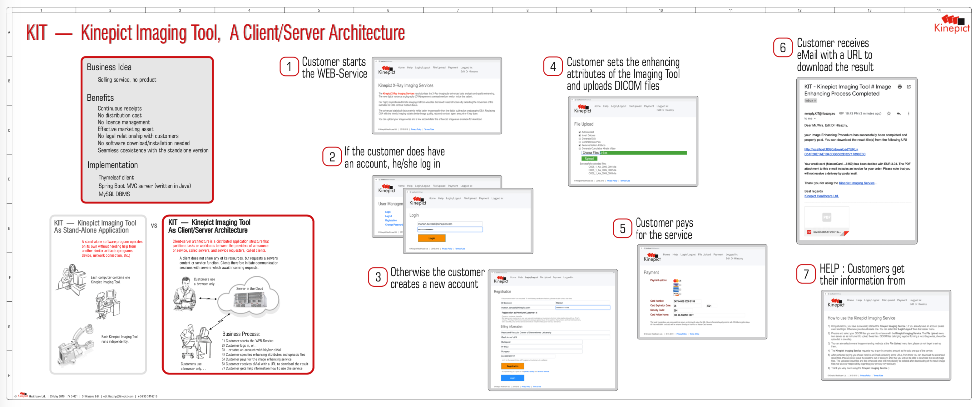Viewport: 980px width, 407px height.
Task: Open the File Upload menu item
Action: point(635,106)
